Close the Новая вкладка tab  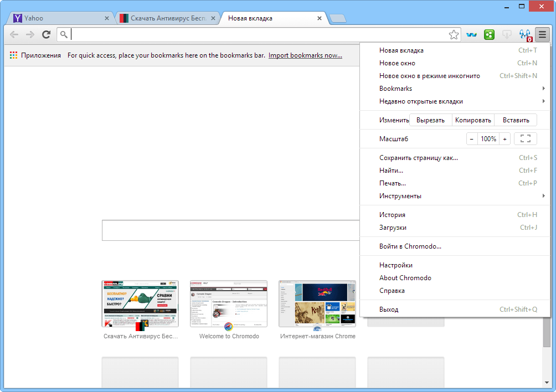(320, 18)
